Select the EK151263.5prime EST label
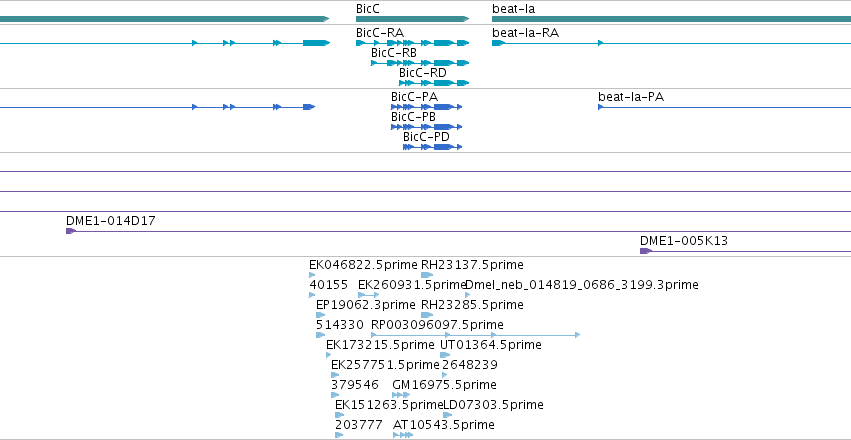Screen dimensions: 851x440 pos(390,405)
